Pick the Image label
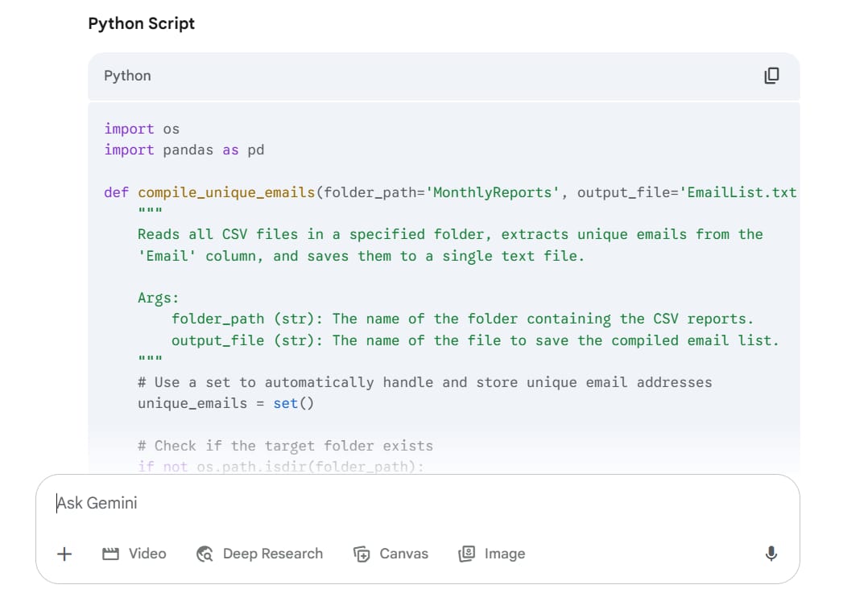 505,554
